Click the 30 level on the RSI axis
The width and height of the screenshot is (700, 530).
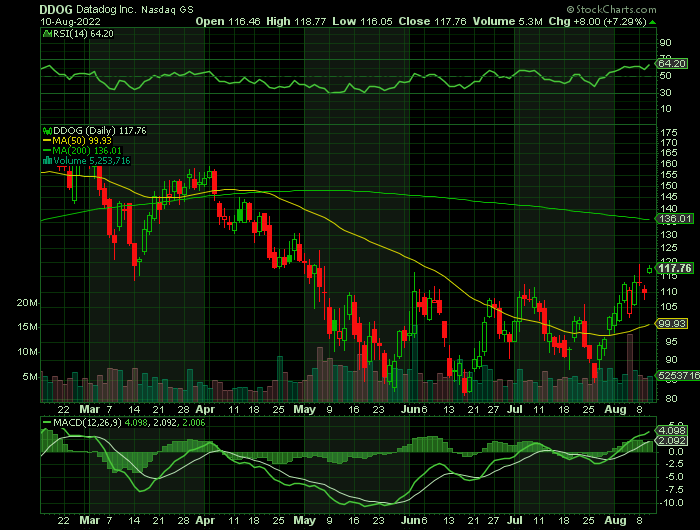[x=666, y=92]
